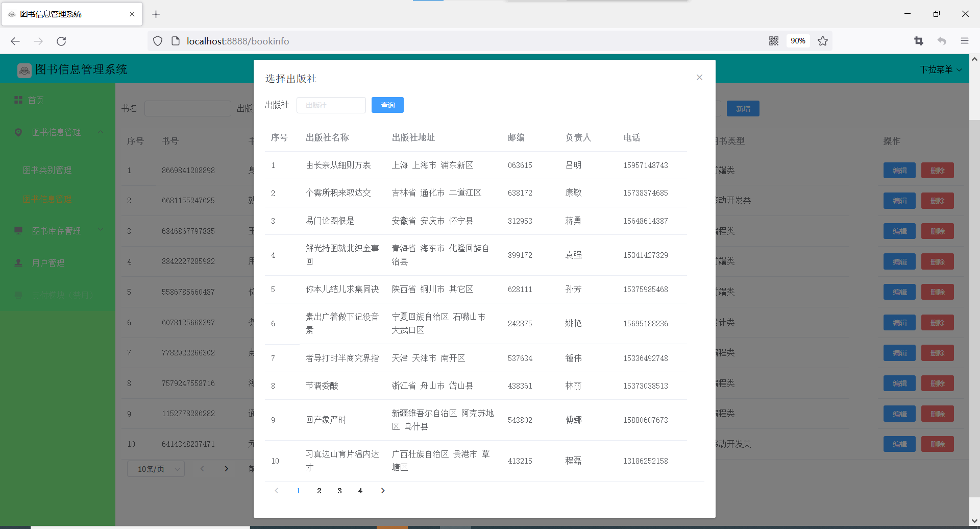
Task: Click the browser forward arrow
Action: coord(38,41)
